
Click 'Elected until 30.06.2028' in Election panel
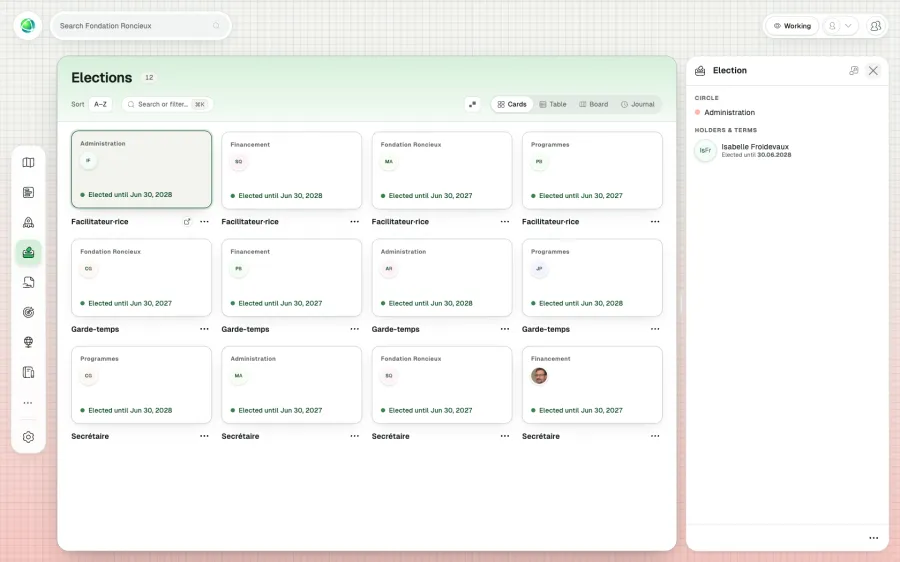point(756,155)
